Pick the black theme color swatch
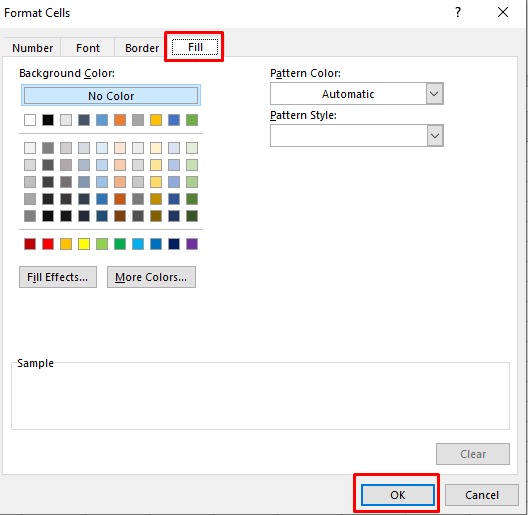The image size is (528, 515). [48, 120]
